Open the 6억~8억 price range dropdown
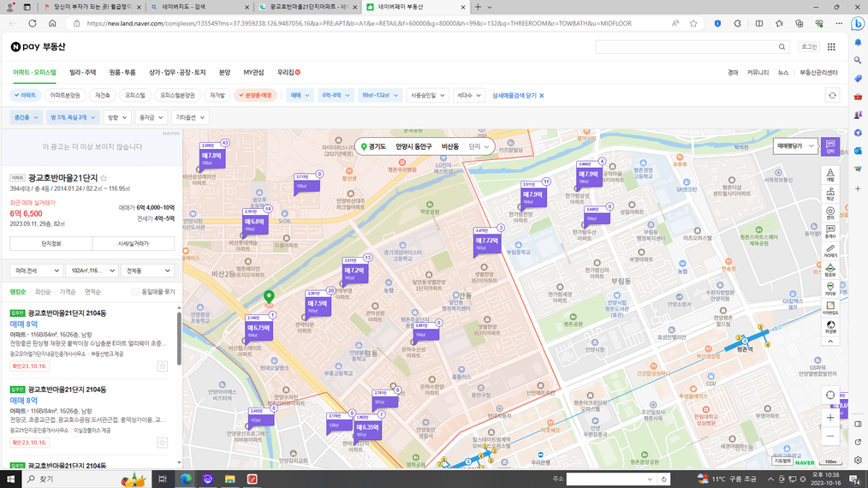The width and height of the screenshot is (868, 488). click(336, 95)
